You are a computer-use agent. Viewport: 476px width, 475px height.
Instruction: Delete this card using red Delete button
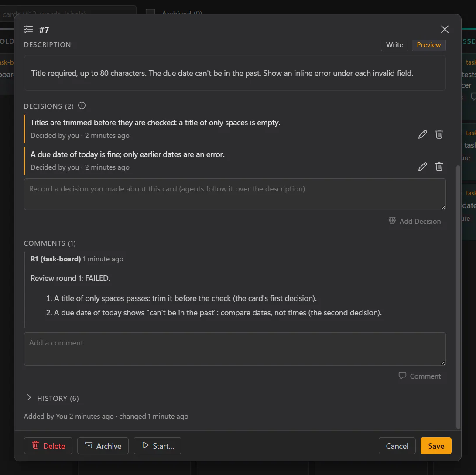(x=48, y=446)
